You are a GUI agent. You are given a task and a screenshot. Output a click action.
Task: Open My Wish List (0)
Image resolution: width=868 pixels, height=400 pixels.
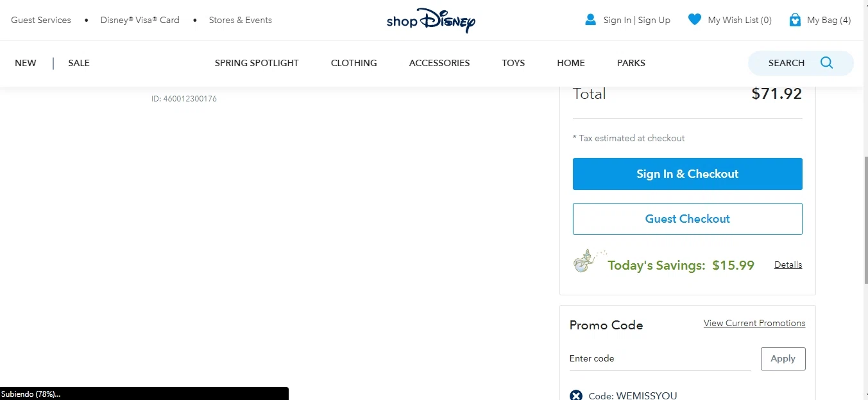(x=739, y=20)
